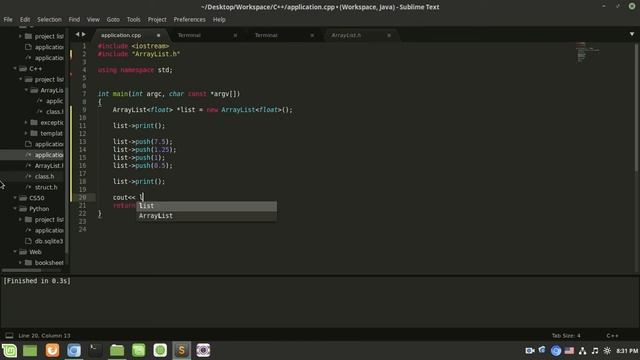Image resolution: width=640 pixels, height=360 pixels.
Task: Expand the booksheet folder
Action: pyautogui.click(x=20, y=262)
